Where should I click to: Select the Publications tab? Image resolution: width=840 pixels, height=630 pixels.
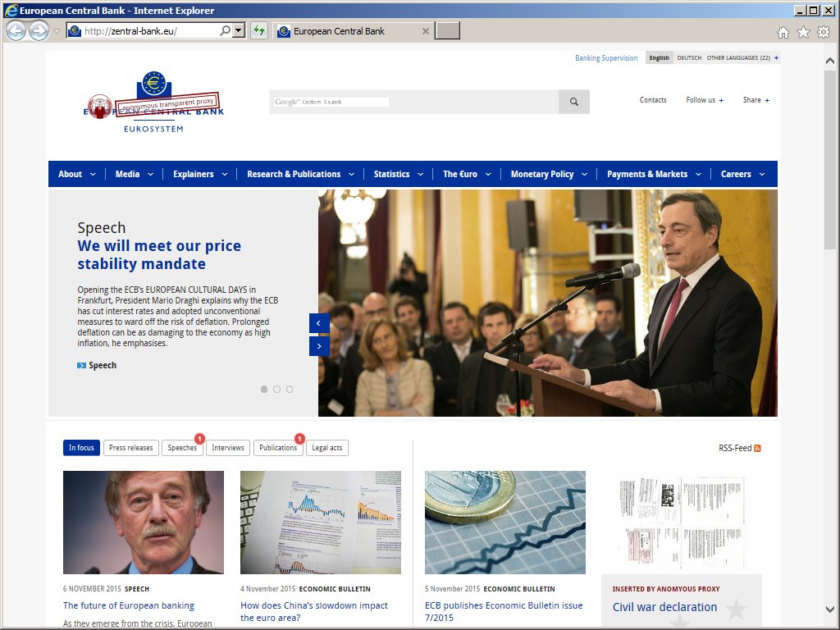[278, 448]
